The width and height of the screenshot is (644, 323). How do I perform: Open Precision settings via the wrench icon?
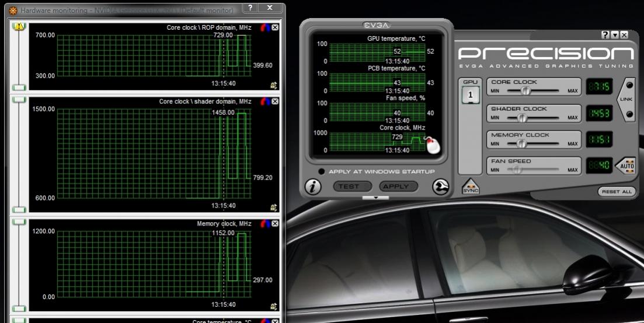(440, 187)
